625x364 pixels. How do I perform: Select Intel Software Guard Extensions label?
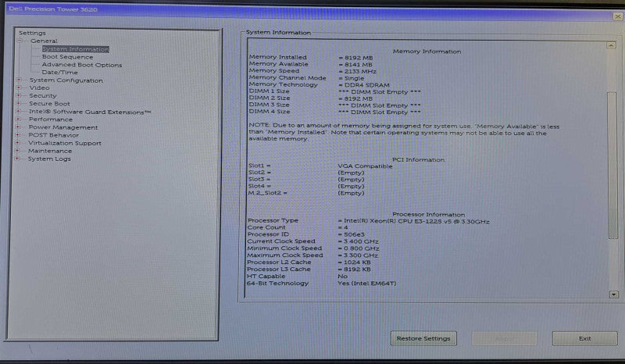(x=90, y=112)
